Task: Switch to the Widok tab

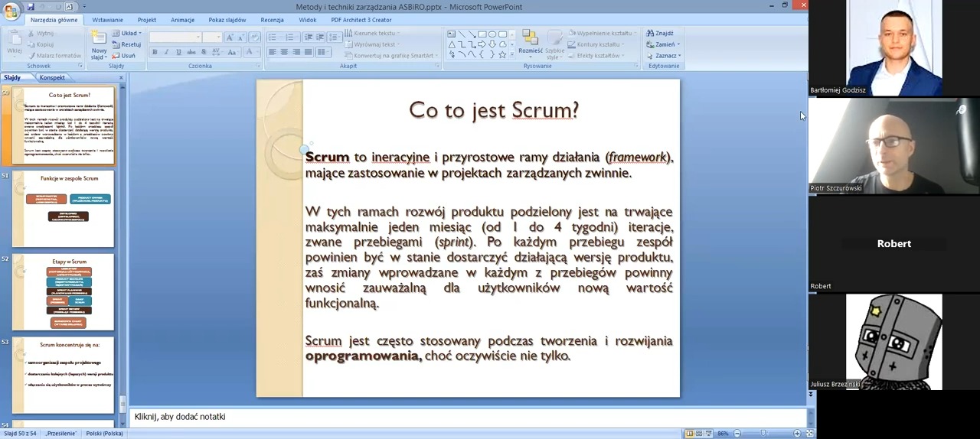Action: (307, 20)
